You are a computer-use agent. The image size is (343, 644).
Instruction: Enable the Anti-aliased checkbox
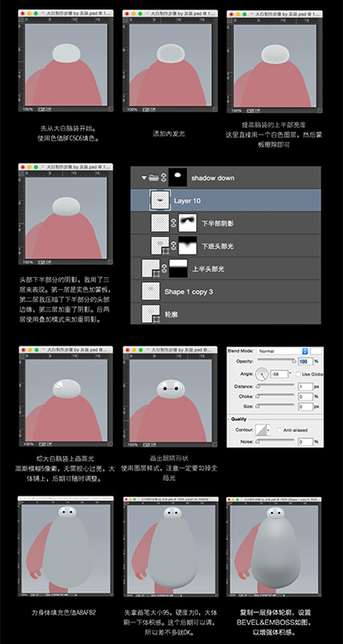280,430
